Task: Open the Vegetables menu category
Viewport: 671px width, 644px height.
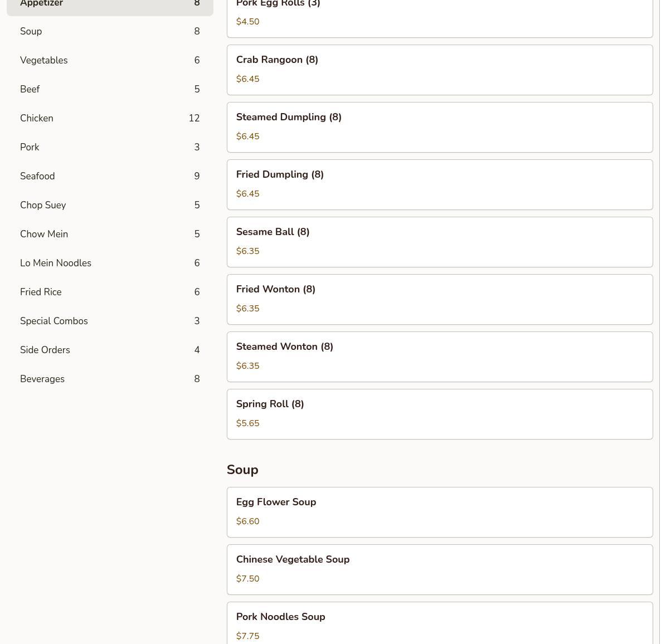Action: (110, 60)
